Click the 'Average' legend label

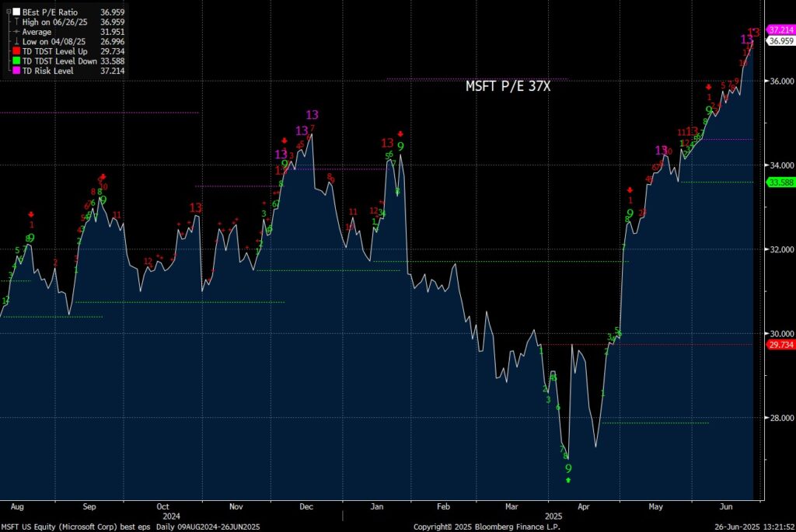coord(37,31)
